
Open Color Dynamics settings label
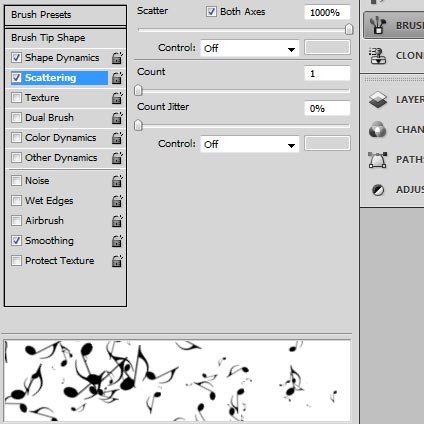pos(61,138)
